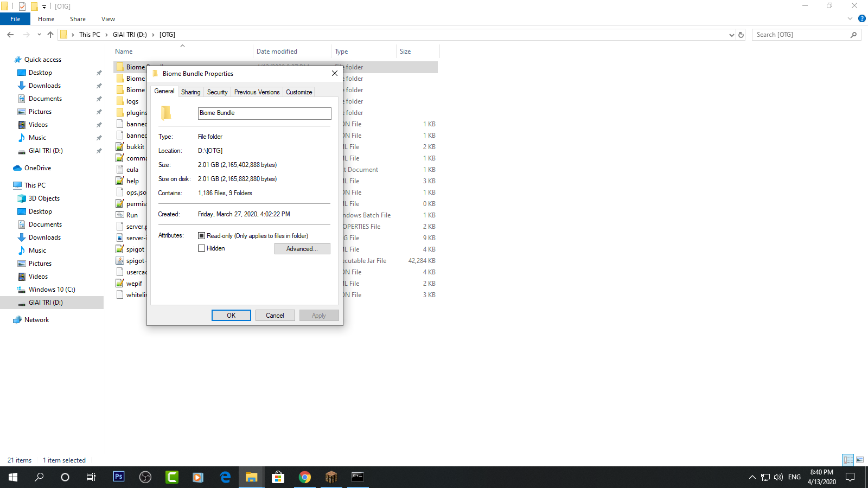868x488 pixels.
Task: Click the search magnifier in Search [OTG]
Action: point(853,35)
